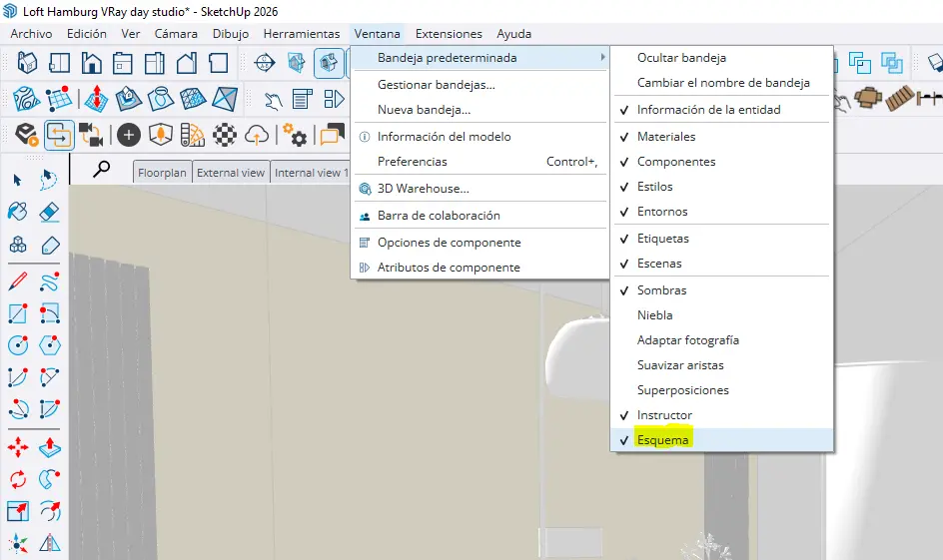
Task: Select the Line pencil tool
Action: pos(17,281)
